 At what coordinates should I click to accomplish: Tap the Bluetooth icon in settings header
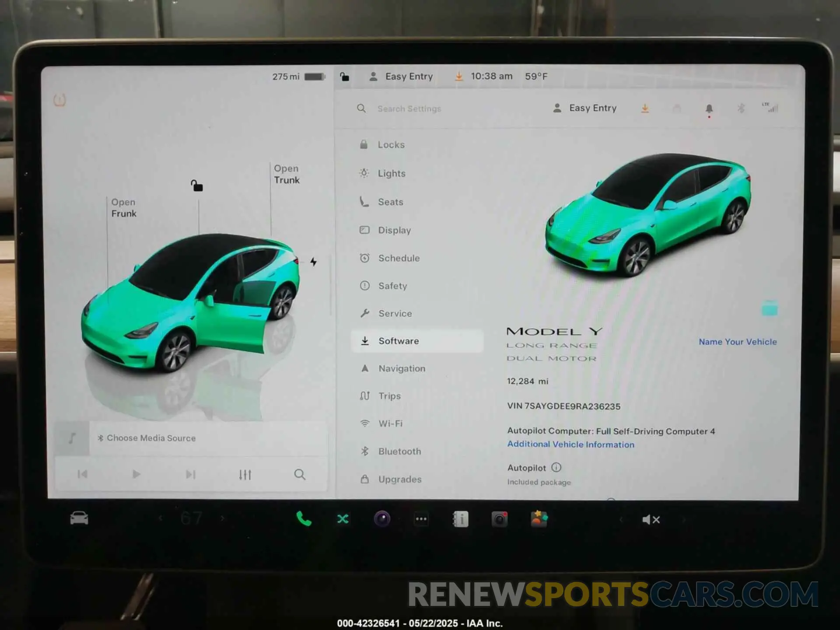(741, 108)
